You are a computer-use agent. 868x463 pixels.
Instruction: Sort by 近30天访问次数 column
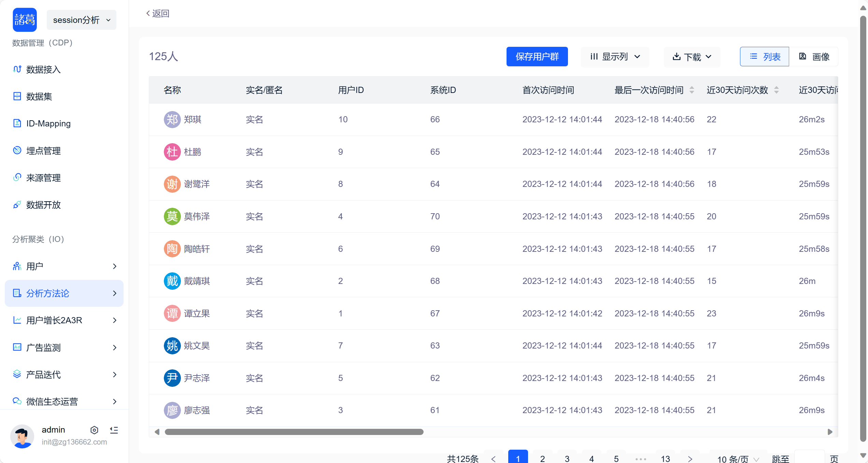pos(777,90)
